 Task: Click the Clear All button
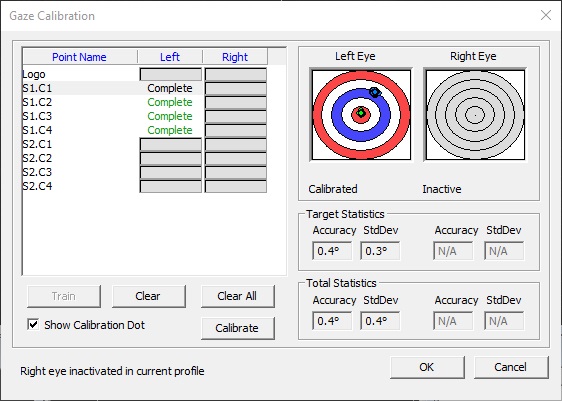click(x=238, y=296)
